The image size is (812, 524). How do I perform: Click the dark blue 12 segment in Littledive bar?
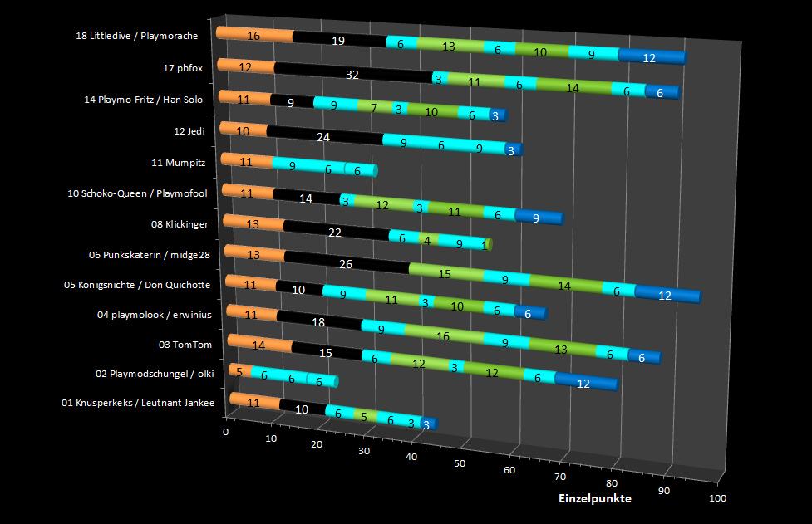pyautogui.click(x=650, y=57)
